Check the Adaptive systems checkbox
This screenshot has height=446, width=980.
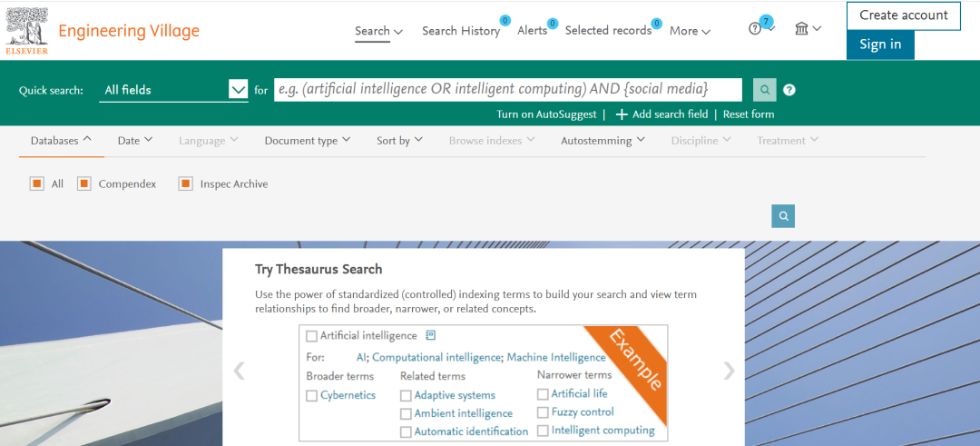(406, 396)
